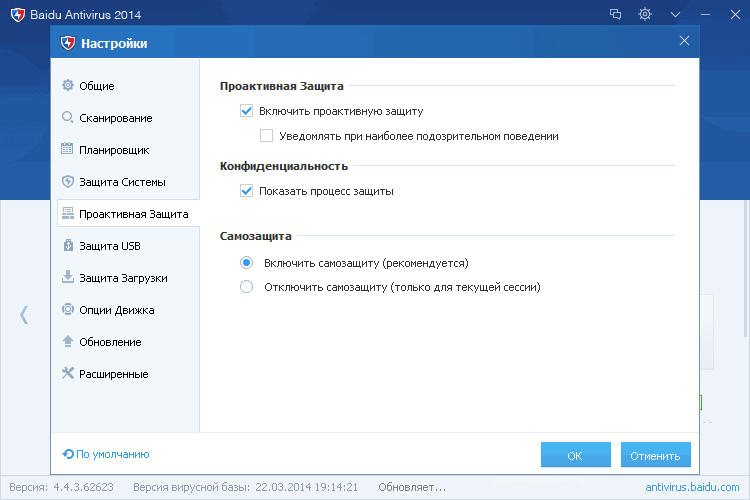Open the antivirus.baidu.com link
This screenshot has height=500, width=750.
click(692, 487)
